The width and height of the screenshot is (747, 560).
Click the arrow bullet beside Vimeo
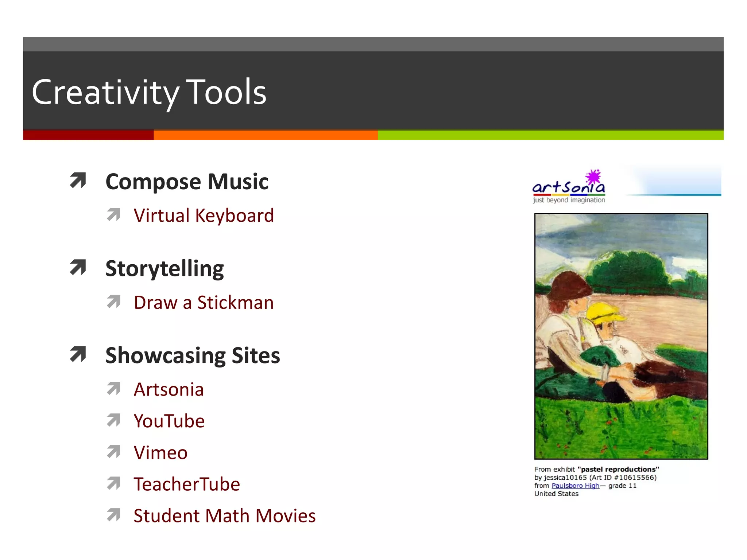pyautogui.click(x=113, y=452)
